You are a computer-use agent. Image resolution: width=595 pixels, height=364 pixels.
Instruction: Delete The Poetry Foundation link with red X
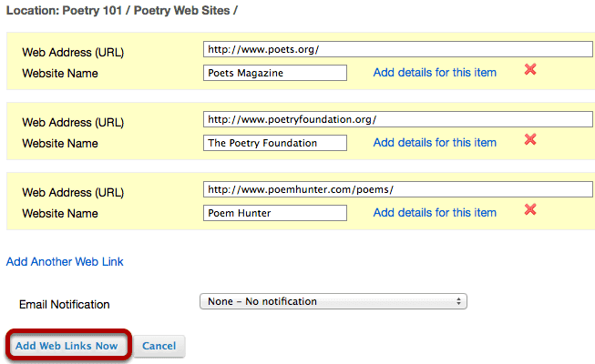530,139
